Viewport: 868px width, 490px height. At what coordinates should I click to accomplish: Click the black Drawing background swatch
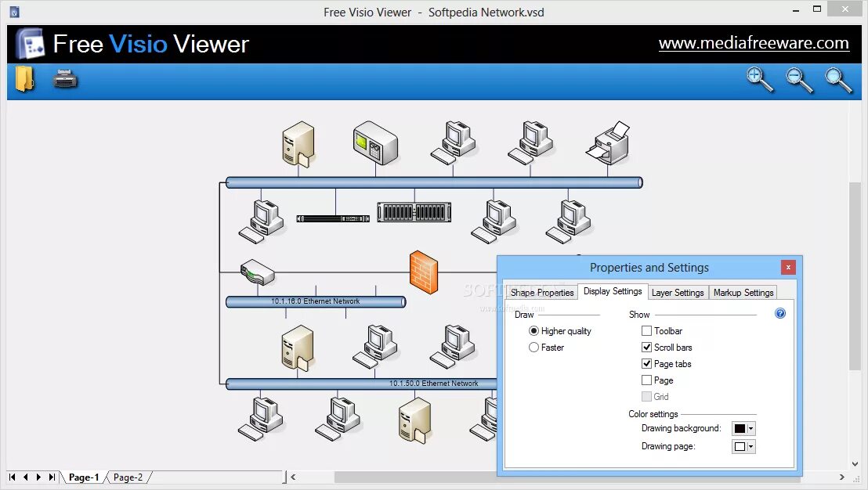coord(740,429)
